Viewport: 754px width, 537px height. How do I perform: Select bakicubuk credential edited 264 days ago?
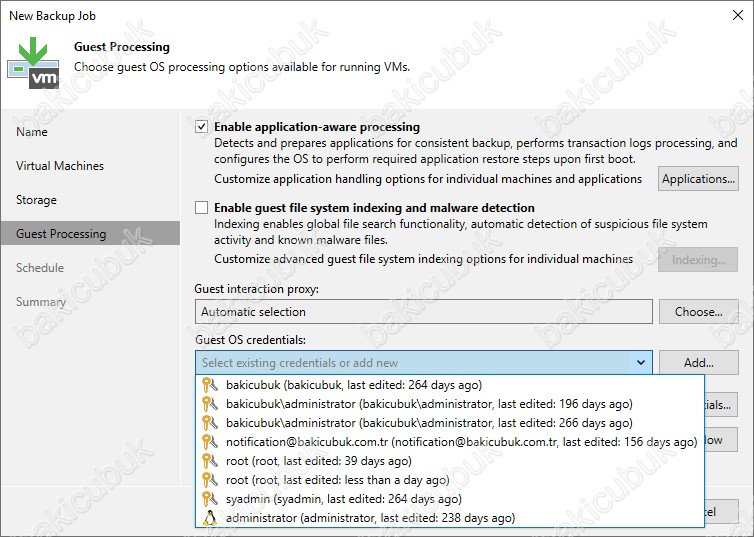450,385
